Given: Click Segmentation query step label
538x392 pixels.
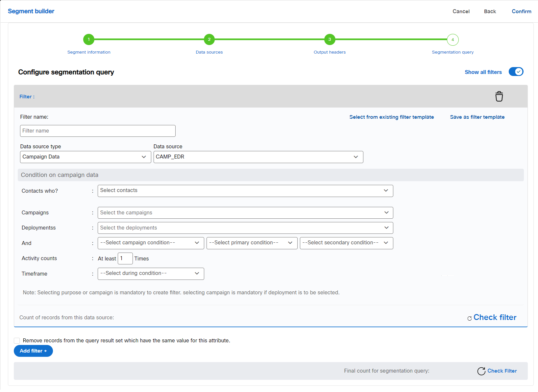Looking at the screenshot, I should [453, 52].
